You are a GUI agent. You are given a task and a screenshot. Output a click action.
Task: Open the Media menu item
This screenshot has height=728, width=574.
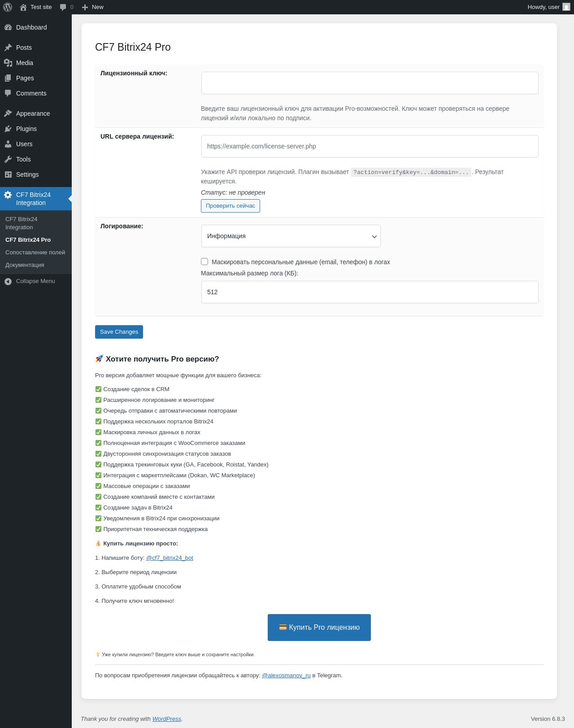36,63
